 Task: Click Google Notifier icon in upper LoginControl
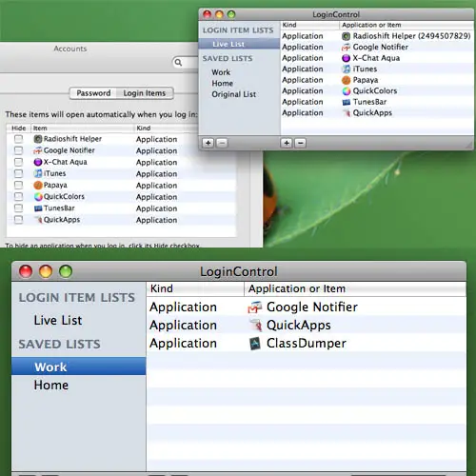pyautogui.click(x=346, y=48)
